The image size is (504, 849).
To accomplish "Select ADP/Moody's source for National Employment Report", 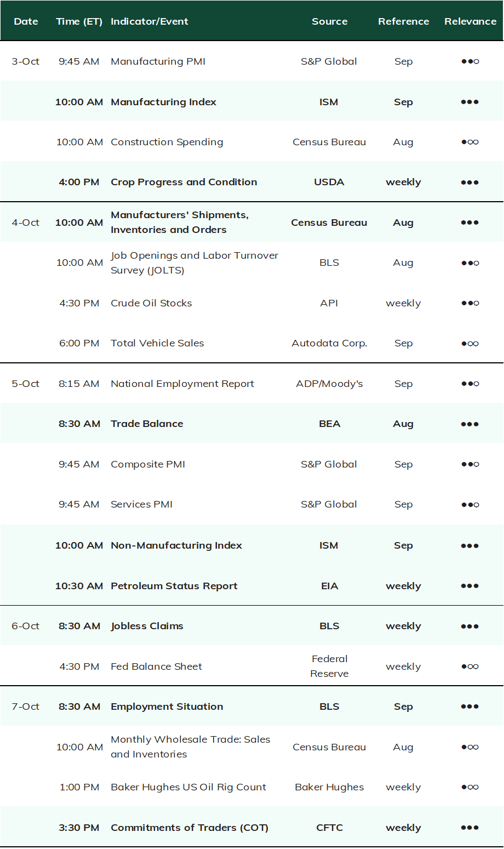I will click(330, 384).
